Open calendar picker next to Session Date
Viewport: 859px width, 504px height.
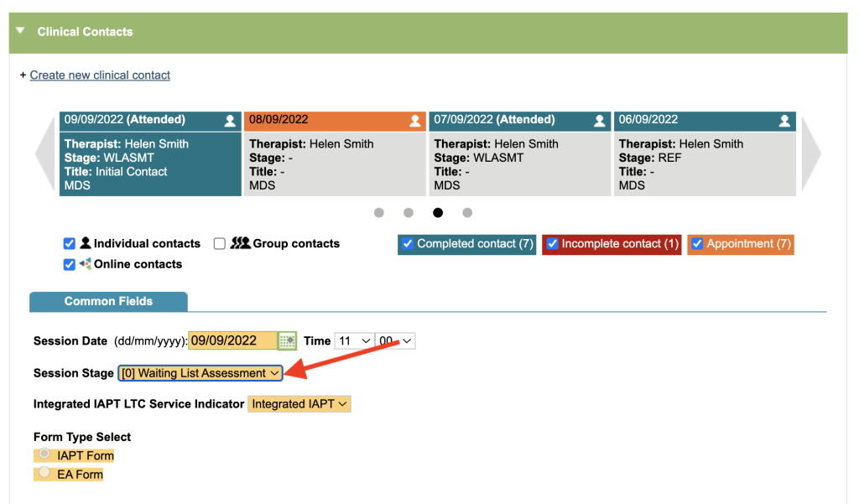[287, 340]
